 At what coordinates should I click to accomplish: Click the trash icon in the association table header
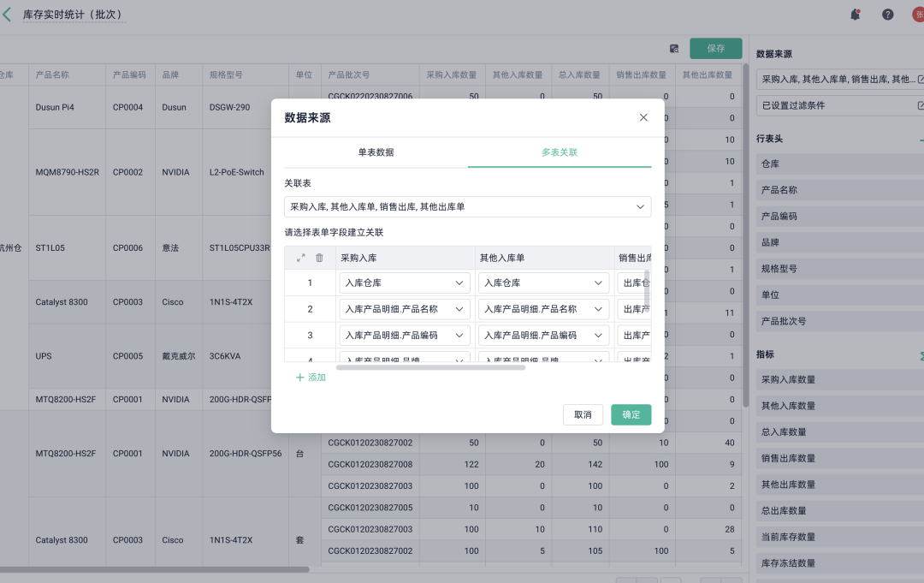[x=319, y=258]
